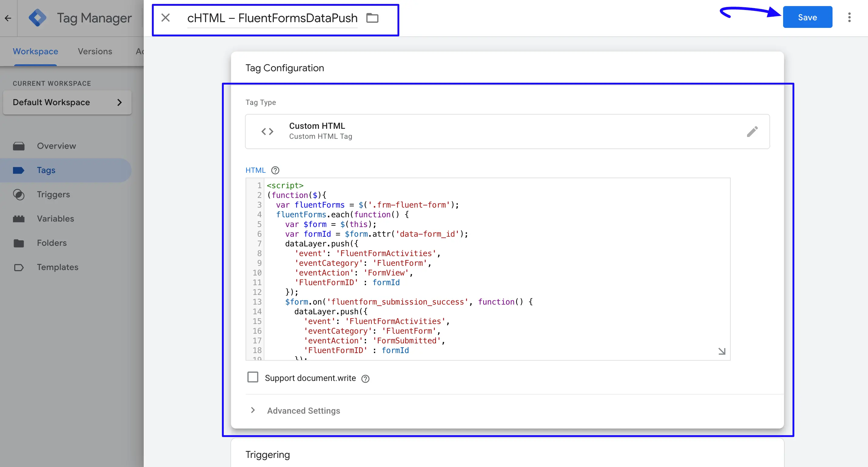Click the Tag Type label
This screenshot has height=467, width=868.
point(260,102)
